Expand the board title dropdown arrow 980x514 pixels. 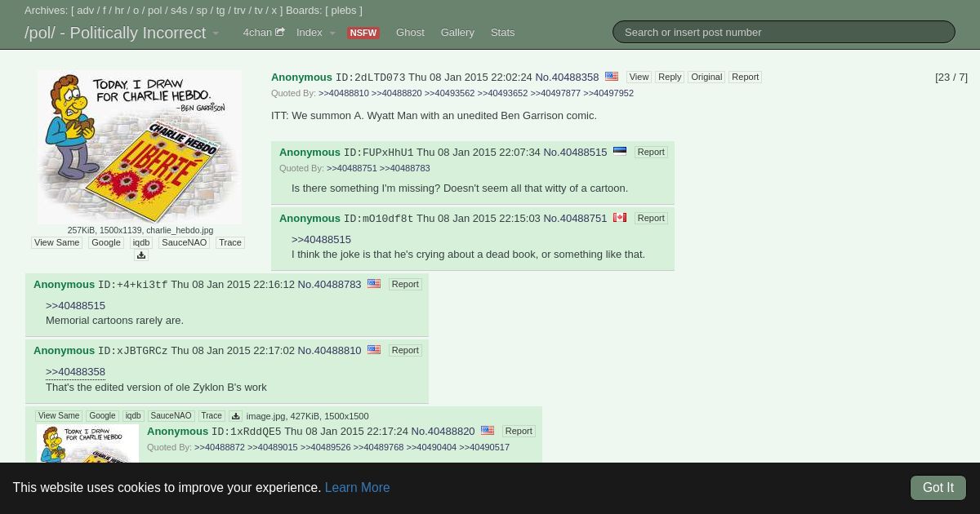(x=216, y=33)
